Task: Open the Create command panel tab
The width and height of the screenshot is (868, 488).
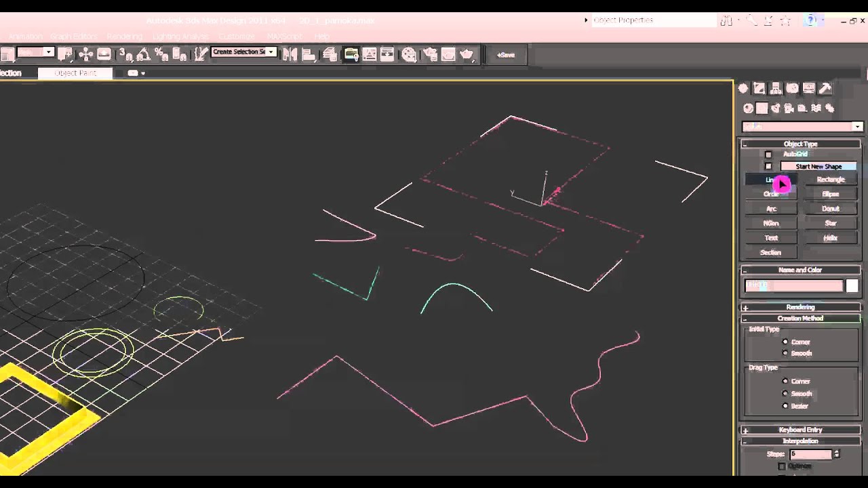Action: coord(743,88)
